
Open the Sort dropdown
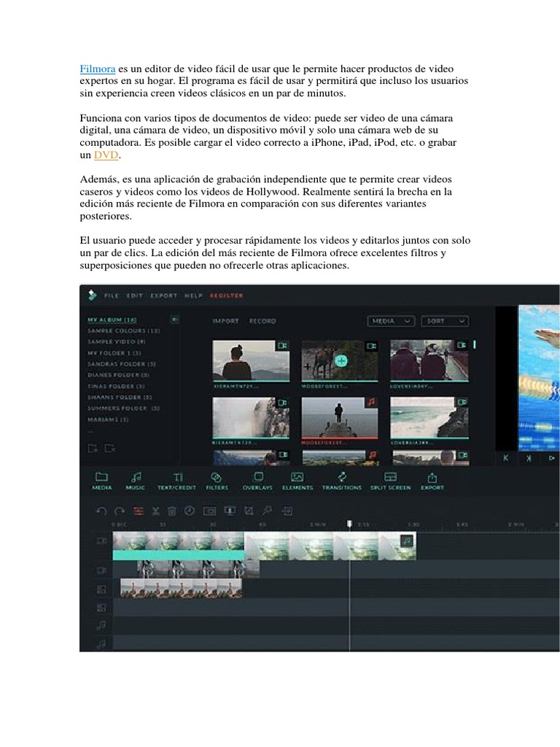(444, 320)
